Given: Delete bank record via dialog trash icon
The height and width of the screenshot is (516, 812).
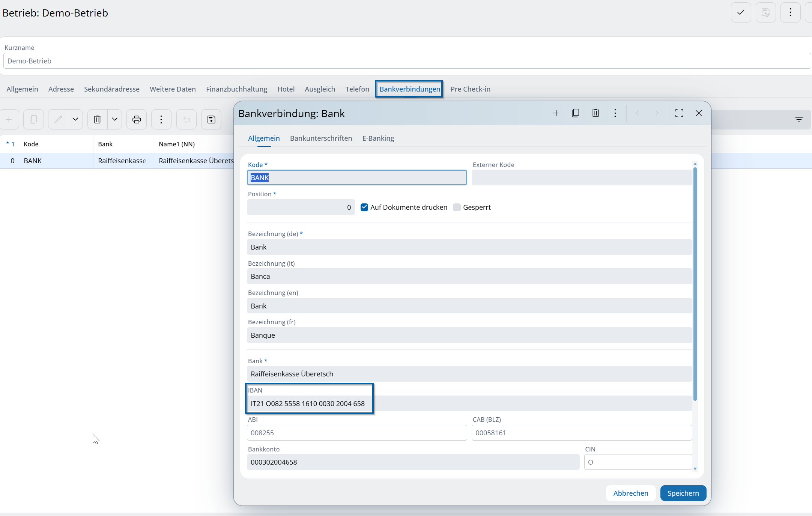Looking at the screenshot, I should 595,113.
